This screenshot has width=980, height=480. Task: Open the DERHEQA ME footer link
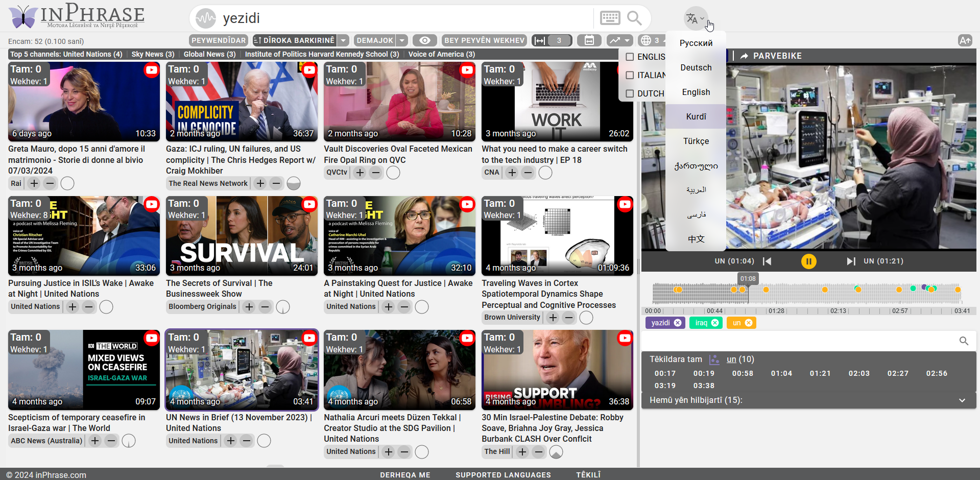coord(405,475)
